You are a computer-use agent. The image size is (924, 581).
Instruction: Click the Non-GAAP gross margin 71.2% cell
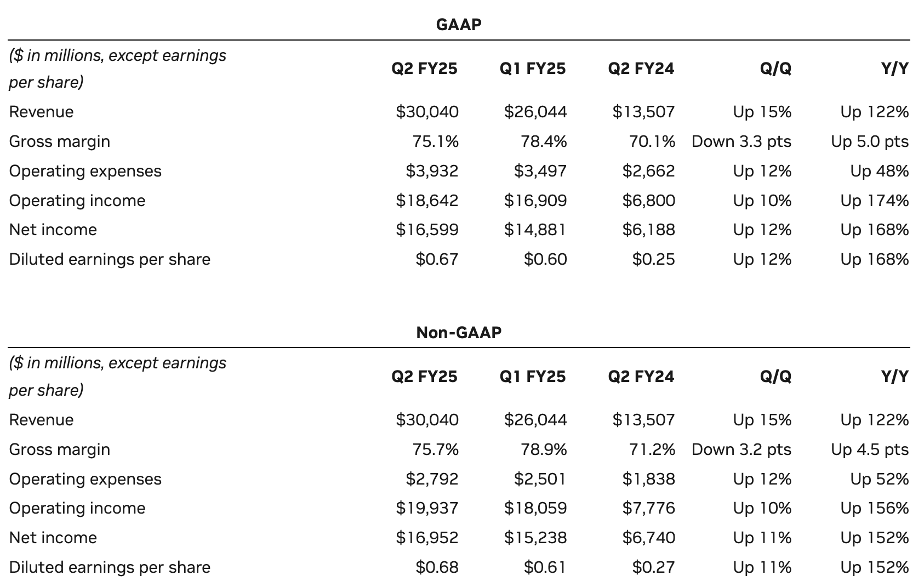(x=652, y=449)
